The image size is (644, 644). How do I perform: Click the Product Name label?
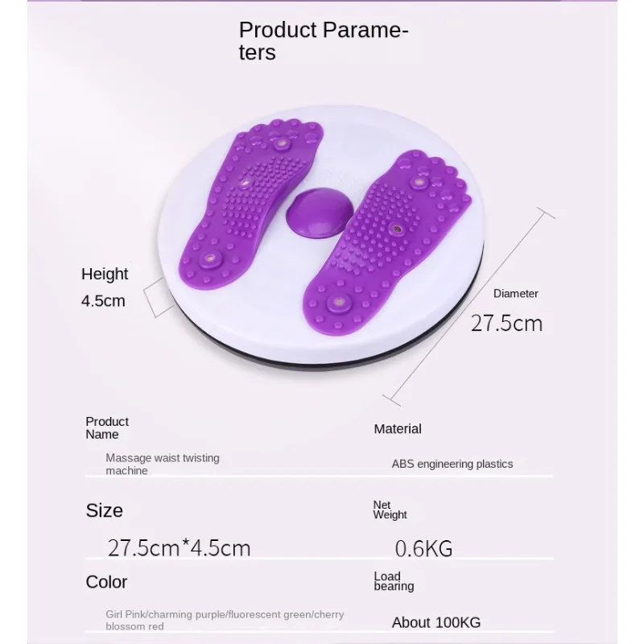click(x=106, y=427)
